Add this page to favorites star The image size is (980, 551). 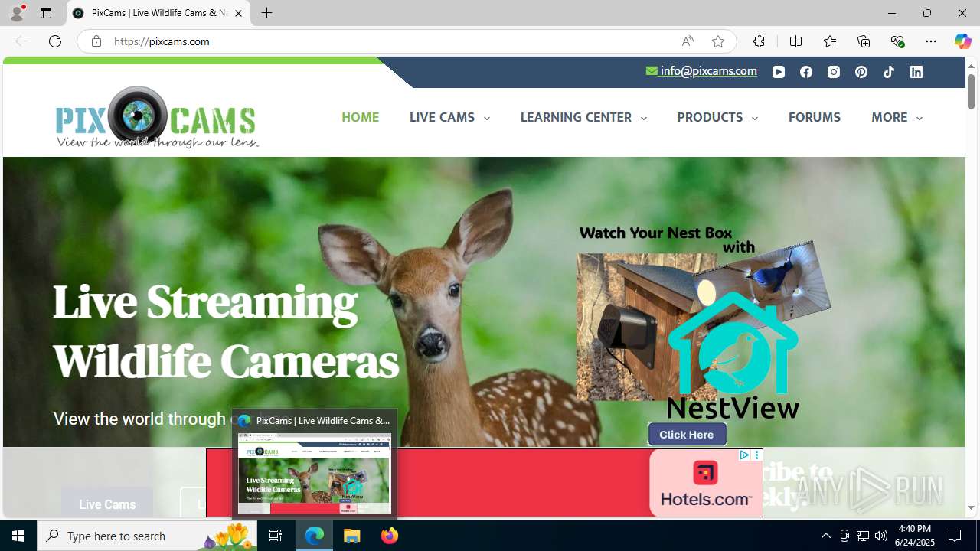pyautogui.click(x=718, y=41)
